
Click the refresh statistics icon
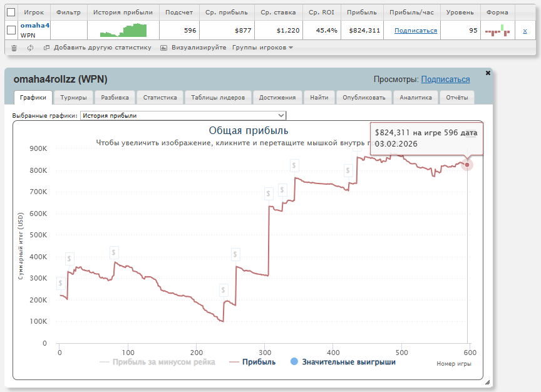[30, 48]
